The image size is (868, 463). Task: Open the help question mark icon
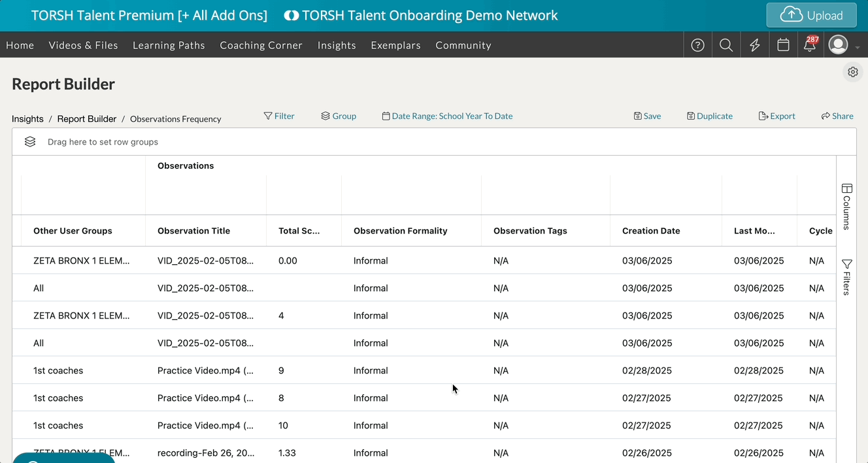[697, 45]
